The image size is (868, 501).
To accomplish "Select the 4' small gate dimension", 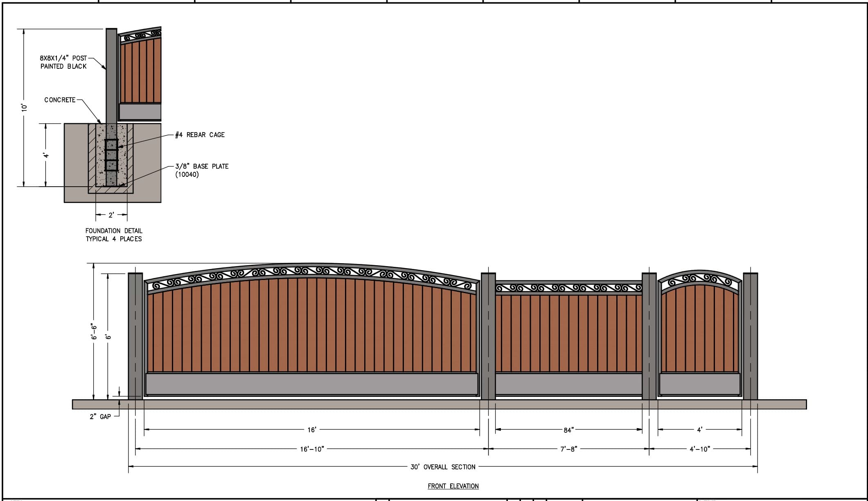I will coord(700,430).
